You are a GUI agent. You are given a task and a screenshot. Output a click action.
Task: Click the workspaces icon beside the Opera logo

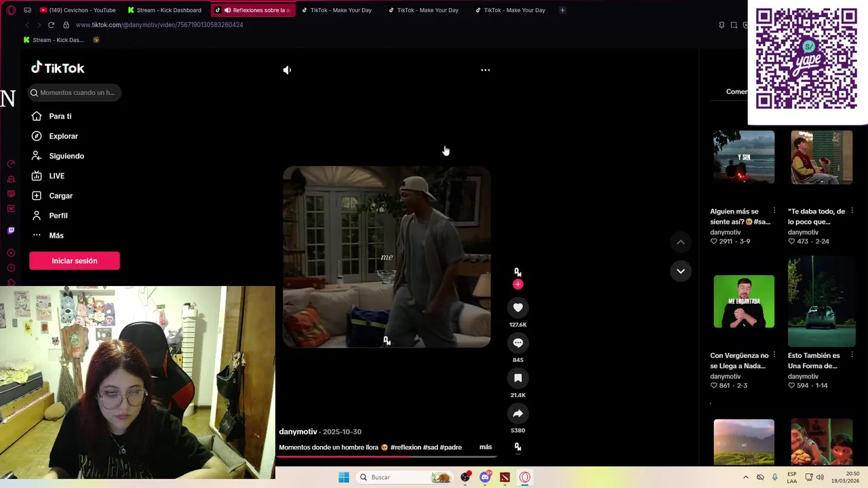coord(27,10)
